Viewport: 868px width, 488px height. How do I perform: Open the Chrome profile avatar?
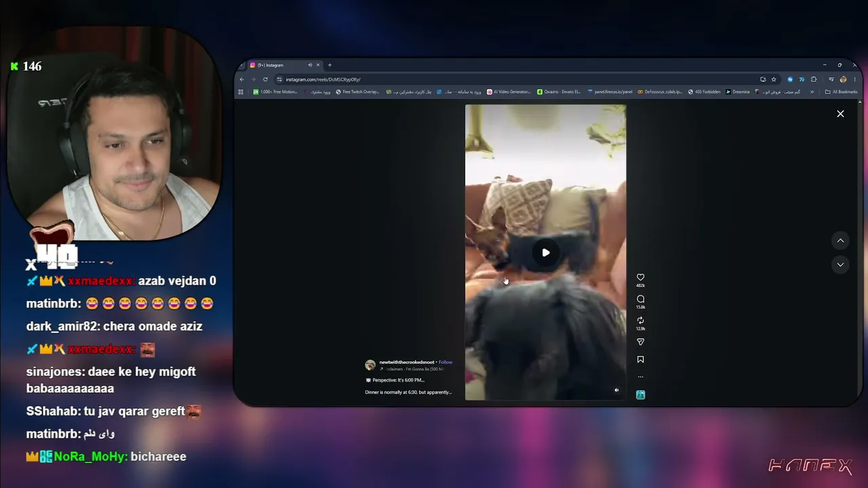[x=843, y=79]
